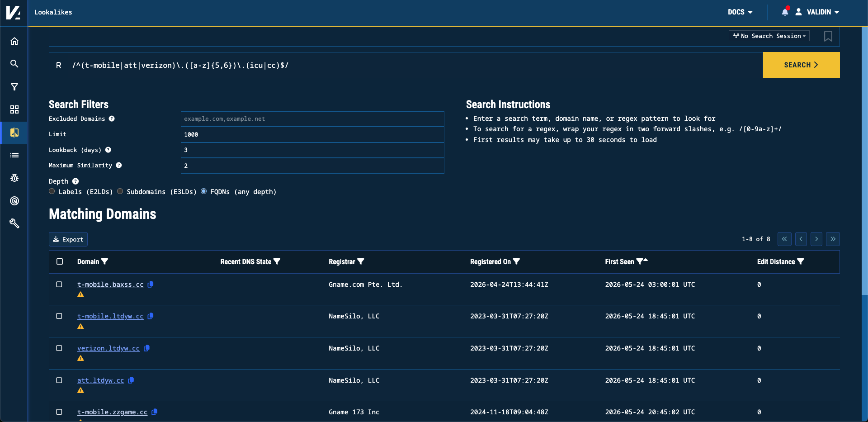Toggle the select-all rows checkbox

click(x=60, y=261)
